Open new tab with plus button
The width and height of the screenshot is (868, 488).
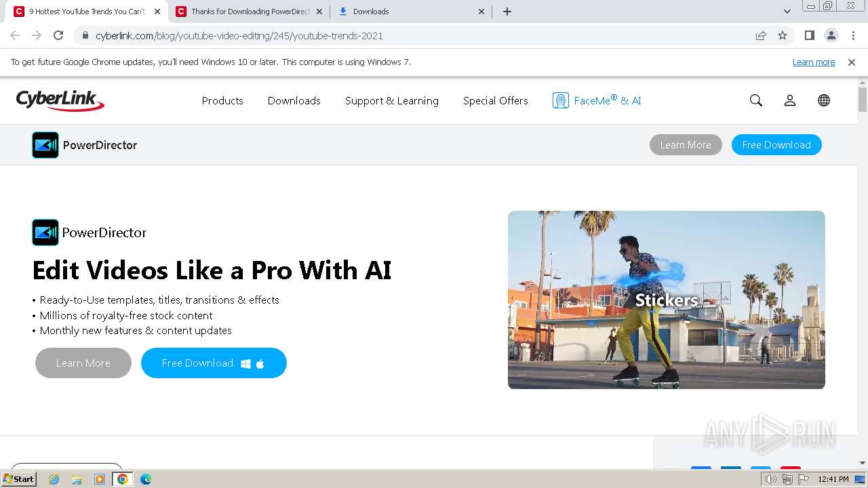(507, 12)
